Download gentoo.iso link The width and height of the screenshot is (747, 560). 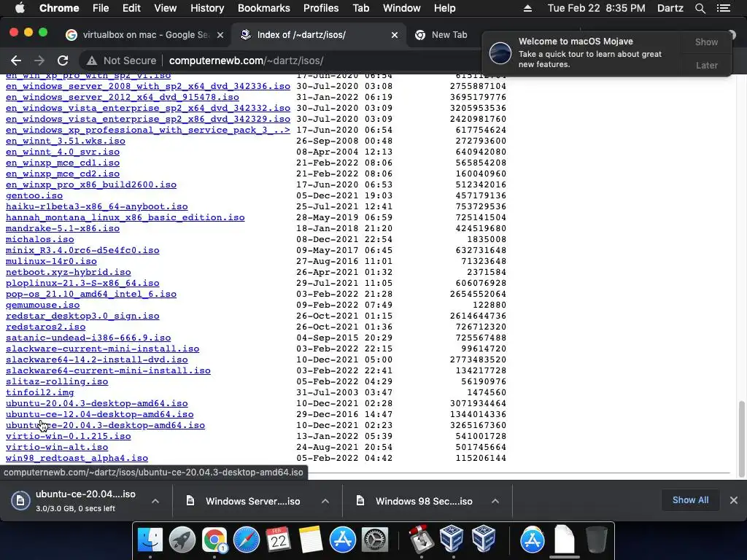pyautogui.click(x=34, y=195)
